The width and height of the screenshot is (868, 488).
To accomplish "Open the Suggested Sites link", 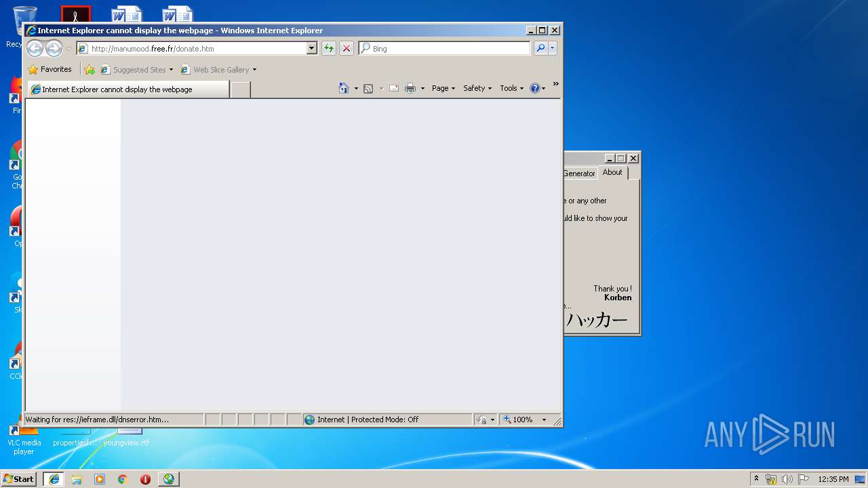I will point(136,70).
